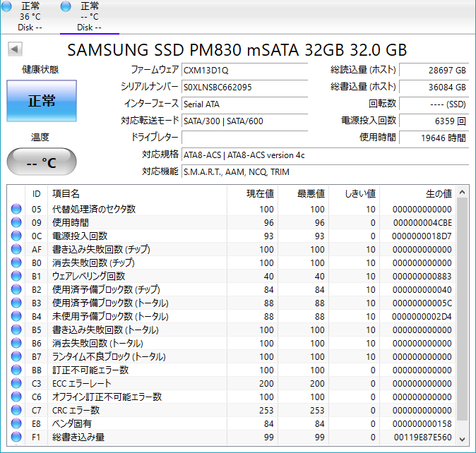Click status icon for attribute 09 使用時間
Viewport: 476px width, 453px height.
[x=16, y=222]
